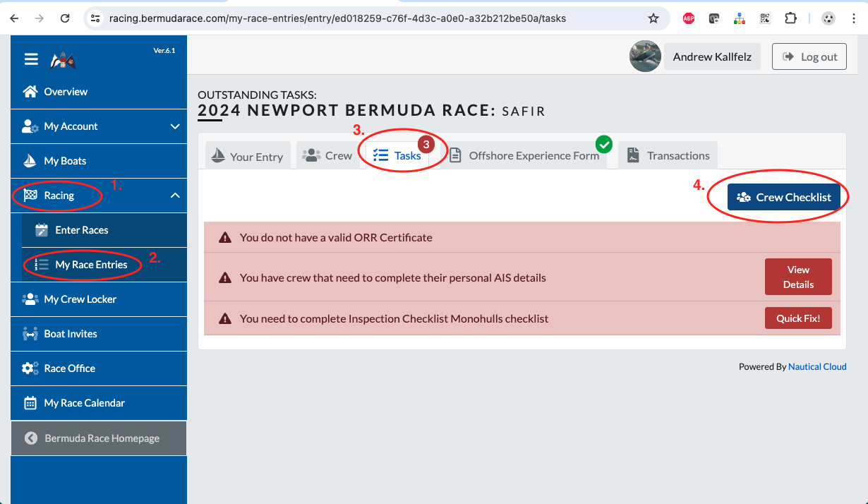Open Boat Invites page
The height and width of the screenshot is (504, 868).
tap(99, 334)
